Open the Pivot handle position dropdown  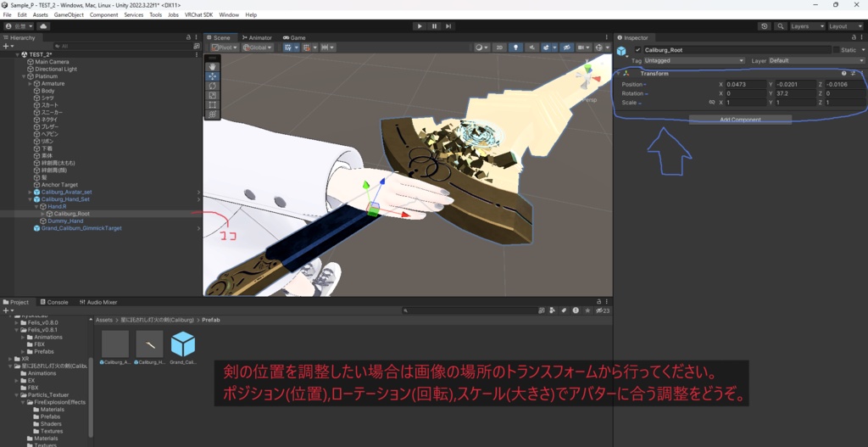click(225, 47)
